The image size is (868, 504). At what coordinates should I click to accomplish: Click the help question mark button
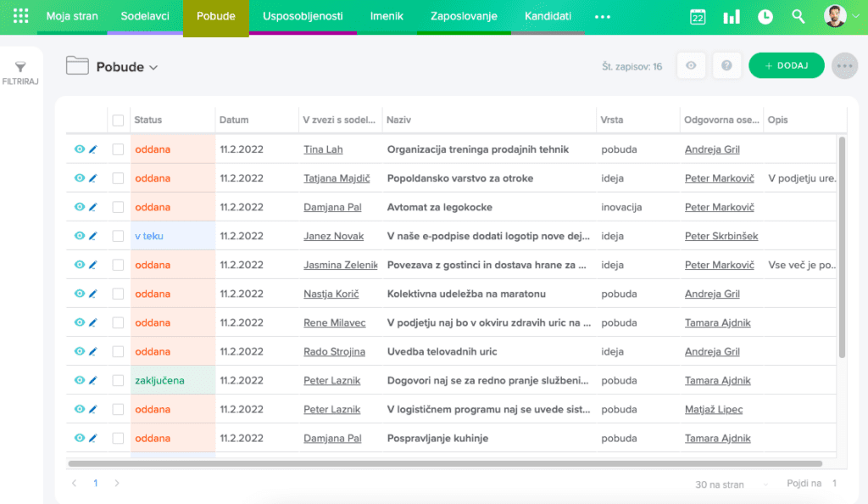(726, 65)
